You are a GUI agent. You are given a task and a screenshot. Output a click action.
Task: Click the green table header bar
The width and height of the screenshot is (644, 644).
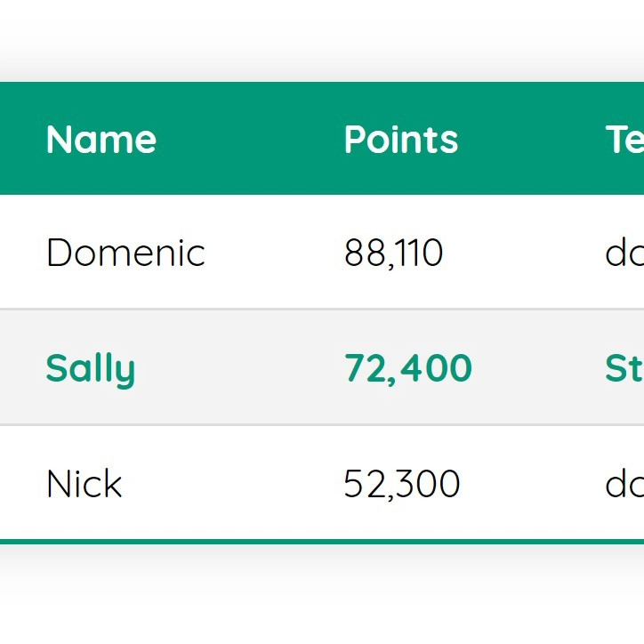pos(322,138)
